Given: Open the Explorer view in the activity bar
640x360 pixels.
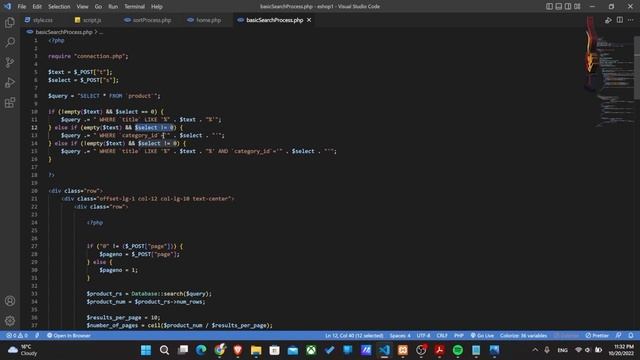Looking at the screenshot, I should [x=10, y=22].
